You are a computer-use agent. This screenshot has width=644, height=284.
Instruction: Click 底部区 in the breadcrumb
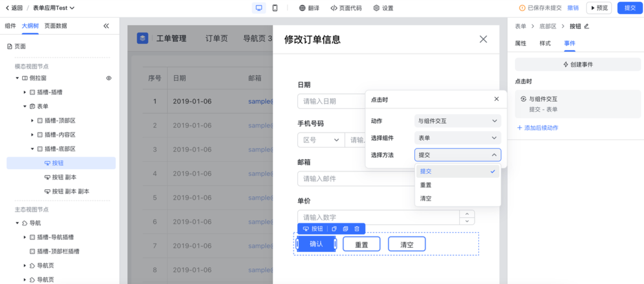click(548, 26)
